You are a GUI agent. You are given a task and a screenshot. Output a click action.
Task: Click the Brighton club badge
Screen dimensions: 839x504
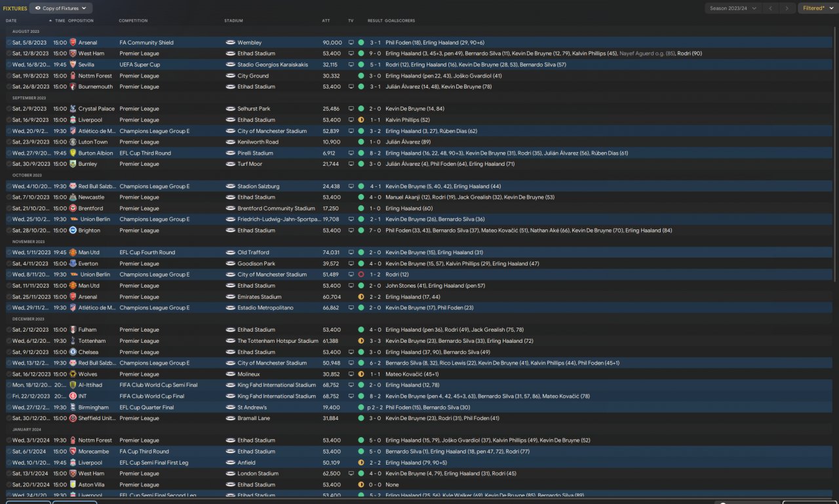click(73, 230)
